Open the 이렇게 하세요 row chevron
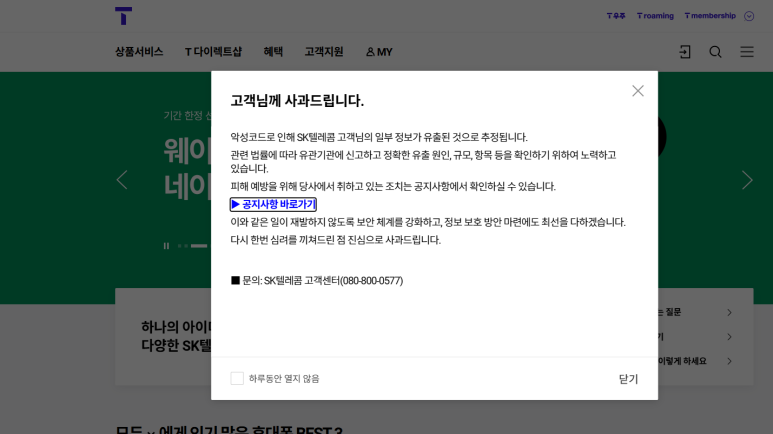773x434 pixels. [x=730, y=361]
